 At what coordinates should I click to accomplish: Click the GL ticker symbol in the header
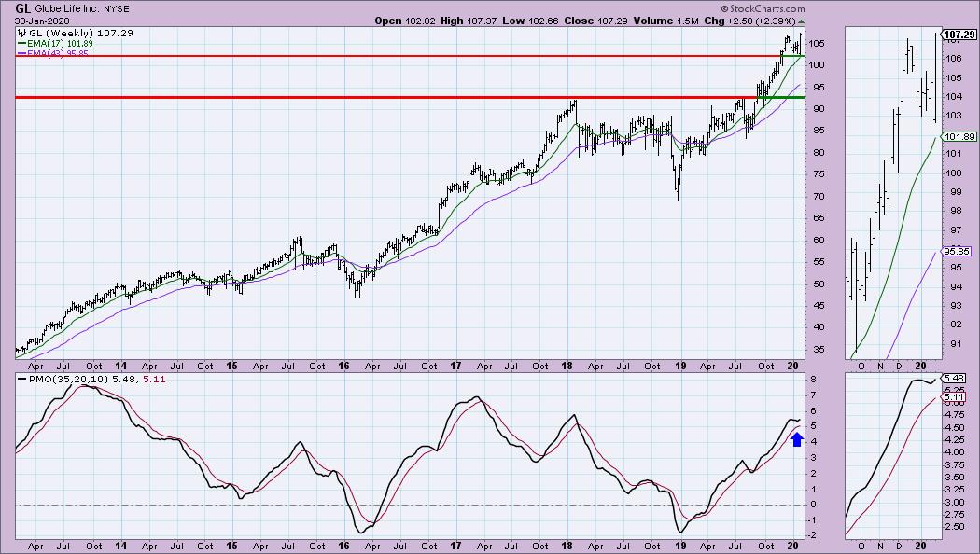click(22, 8)
